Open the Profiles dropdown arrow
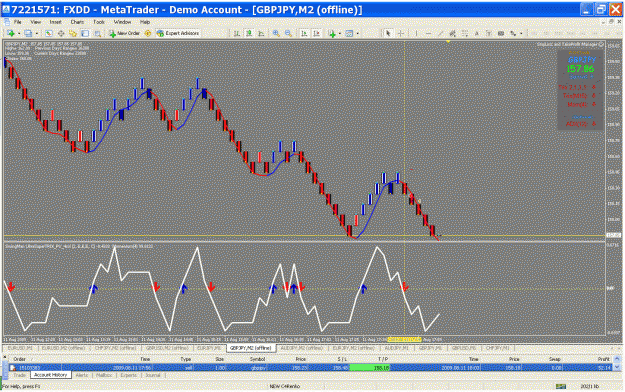This screenshot has width=625, height=392. coord(37,33)
